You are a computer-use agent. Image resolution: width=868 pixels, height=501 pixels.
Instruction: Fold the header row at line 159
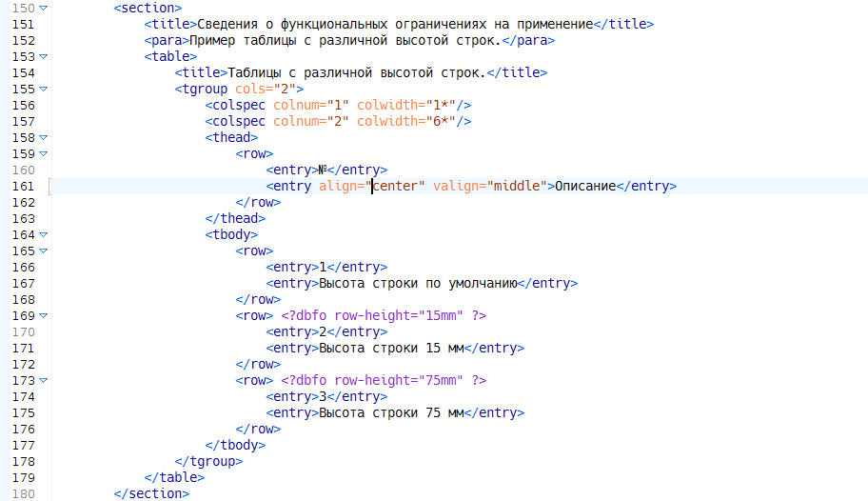point(44,154)
